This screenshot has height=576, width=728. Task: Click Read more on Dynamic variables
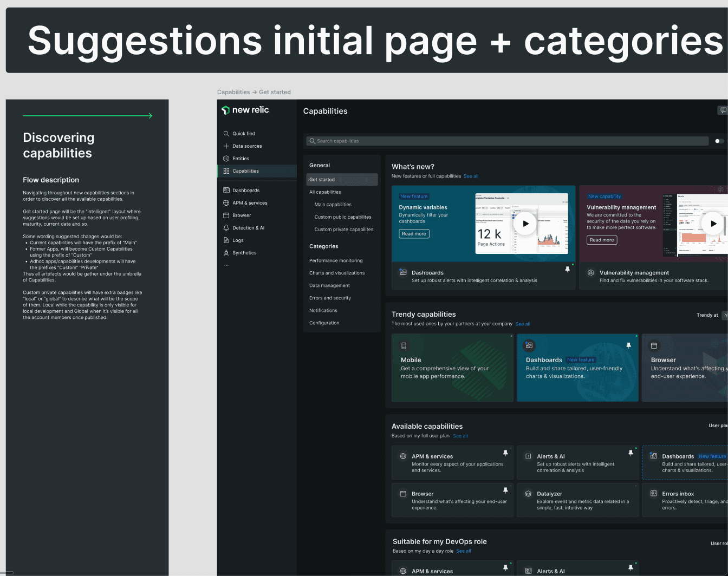pos(414,234)
